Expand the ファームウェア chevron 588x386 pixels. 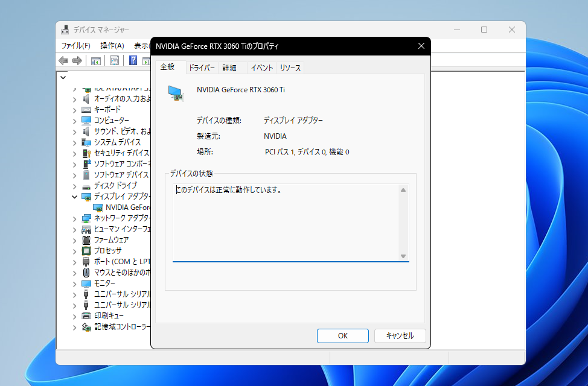click(75, 241)
